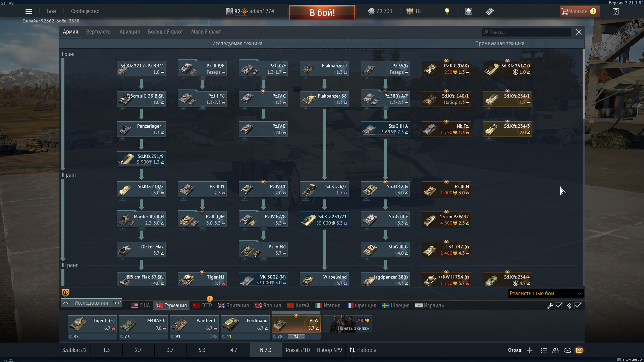The image size is (644, 362).
Task: Select the Швеция nation tab
Action: point(396,306)
